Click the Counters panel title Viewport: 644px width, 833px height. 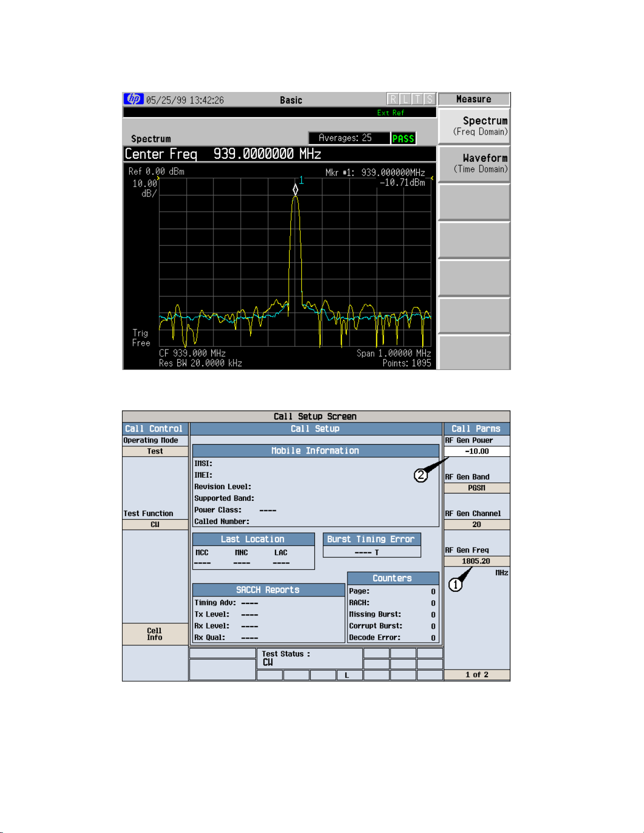(393, 578)
